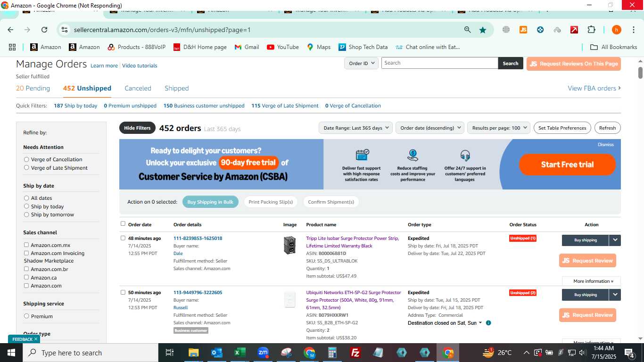Click the Windows Start button

tap(11, 353)
